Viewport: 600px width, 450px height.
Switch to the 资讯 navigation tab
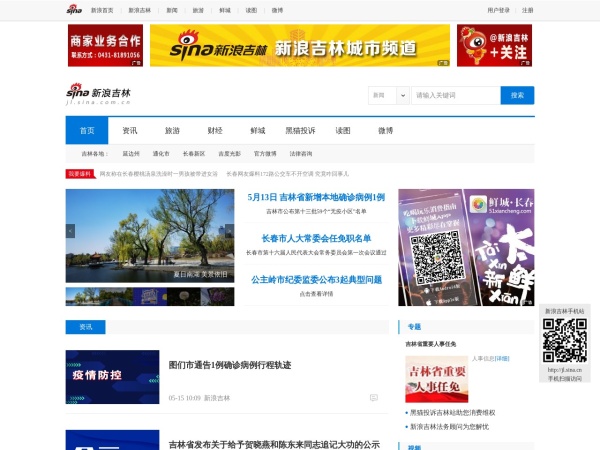tap(130, 130)
